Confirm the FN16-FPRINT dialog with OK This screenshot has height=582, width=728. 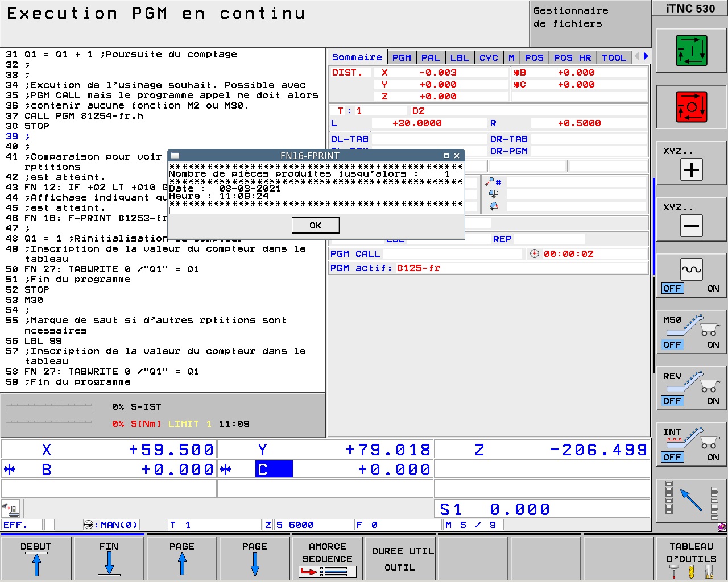pos(316,226)
